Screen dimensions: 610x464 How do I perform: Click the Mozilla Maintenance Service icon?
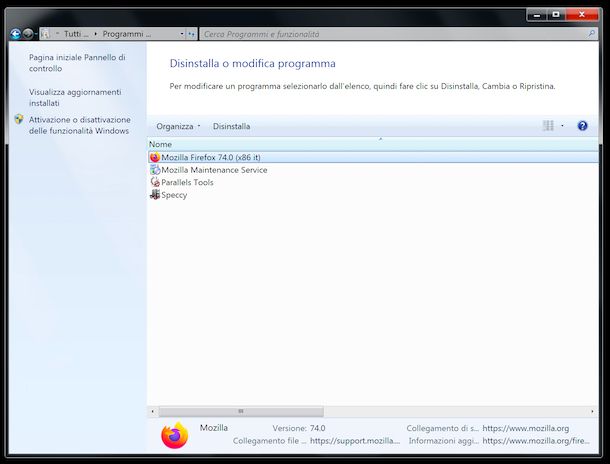[155, 170]
